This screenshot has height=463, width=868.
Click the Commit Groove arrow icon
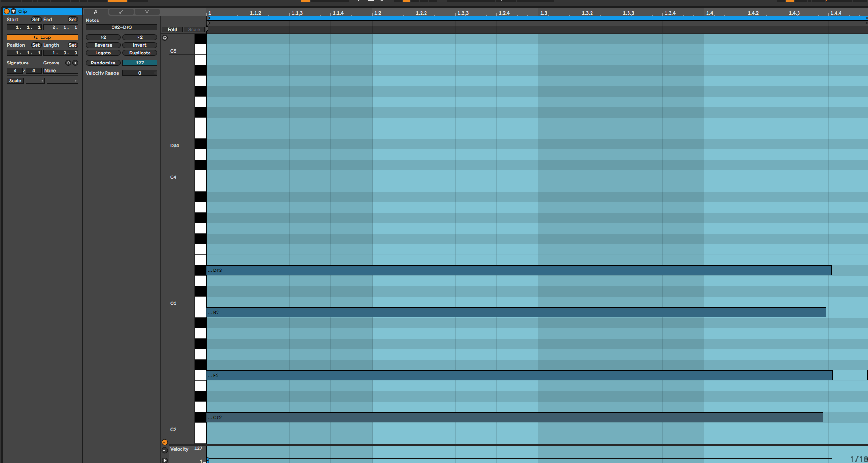coord(75,63)
